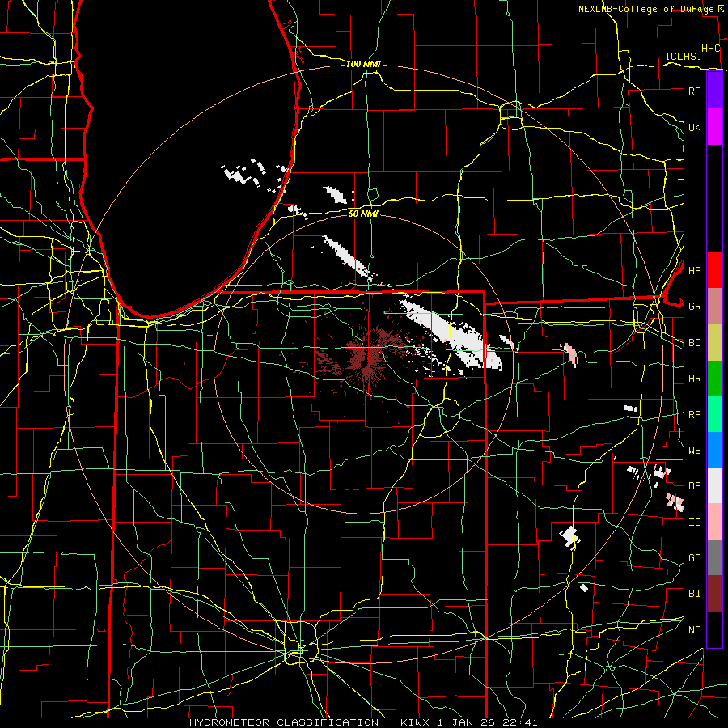This screenshot has height=728, width=728.
Task: Click the UK legend label
Action: click(x=695, y=127)
